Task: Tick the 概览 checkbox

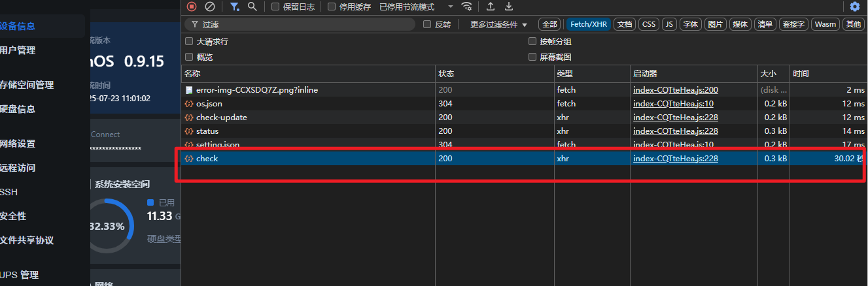Action: [189, 57]
